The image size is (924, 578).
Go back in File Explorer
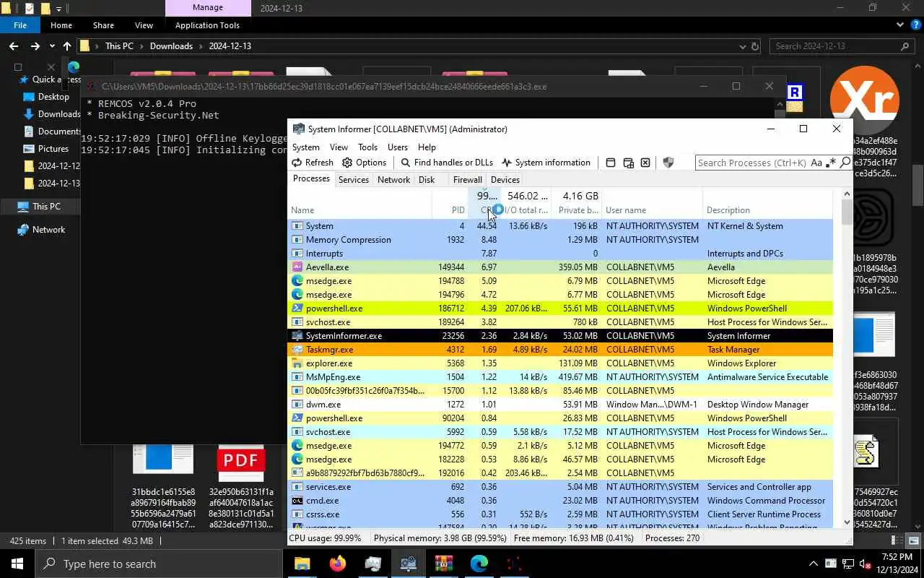coord(14,46)
